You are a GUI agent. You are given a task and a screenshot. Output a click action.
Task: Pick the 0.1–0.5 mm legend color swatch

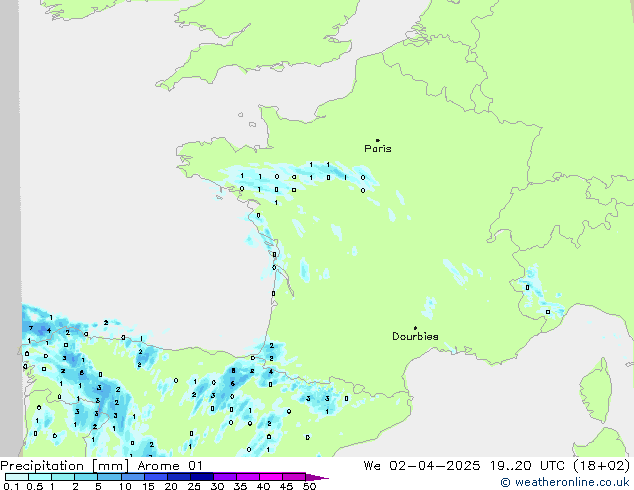coord(17,477)
